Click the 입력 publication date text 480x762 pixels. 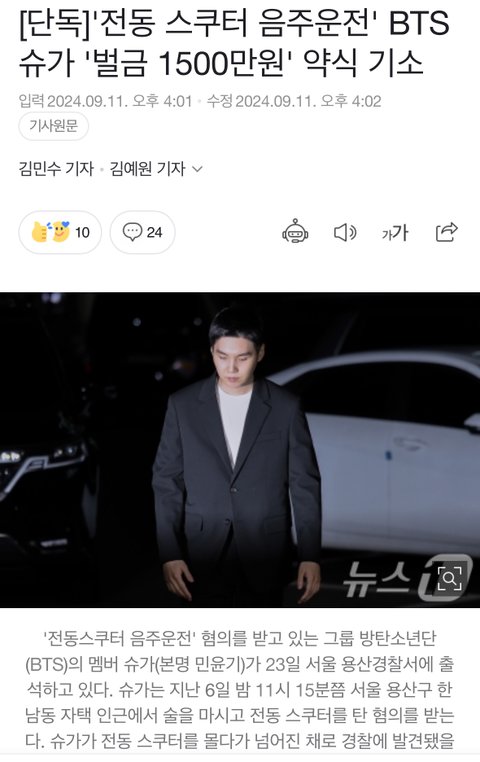click(105, 101)
